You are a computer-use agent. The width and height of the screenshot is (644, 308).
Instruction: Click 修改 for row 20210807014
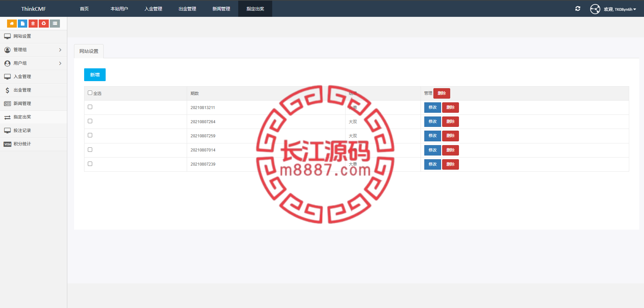433,150
